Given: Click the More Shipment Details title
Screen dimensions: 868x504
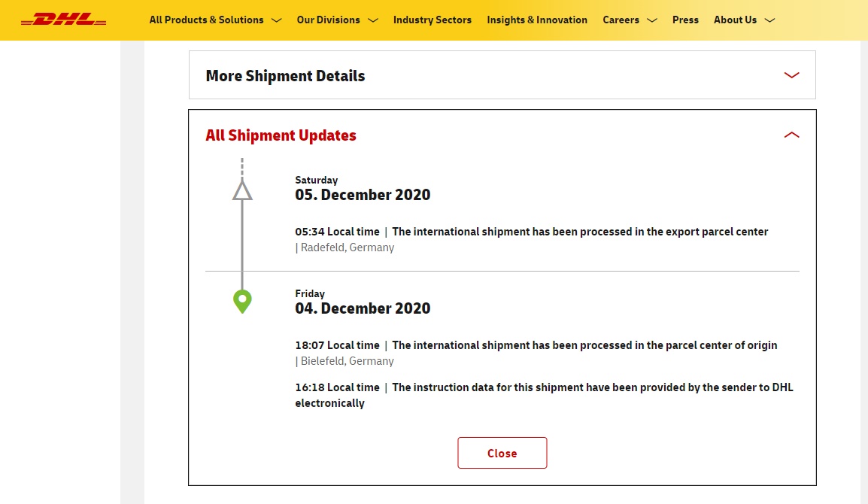Looking at the screenshot, I should 285,76.
